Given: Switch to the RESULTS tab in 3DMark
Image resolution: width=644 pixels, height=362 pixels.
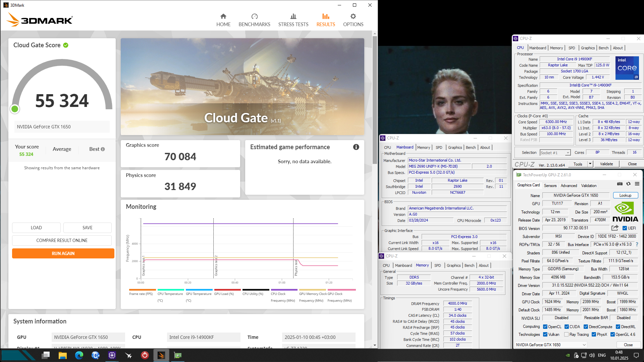Looking at the screenshot, I should (x=326, y=20).
